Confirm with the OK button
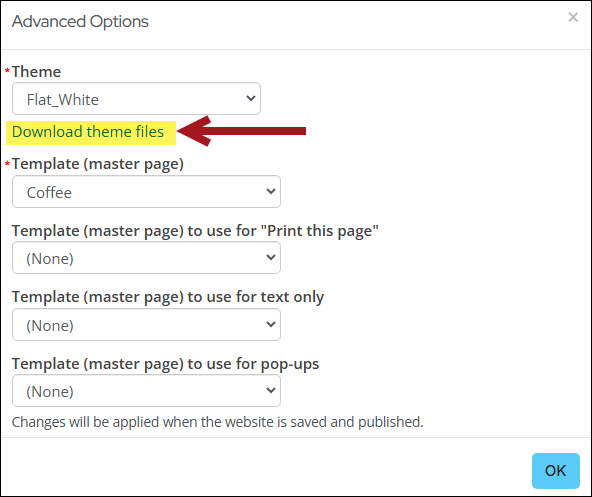The height and width of the screenshot is (497, 592). 555,471
